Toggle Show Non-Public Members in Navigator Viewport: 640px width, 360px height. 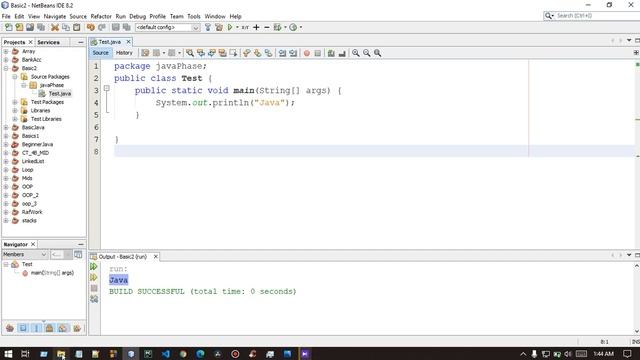click(49, 328)
